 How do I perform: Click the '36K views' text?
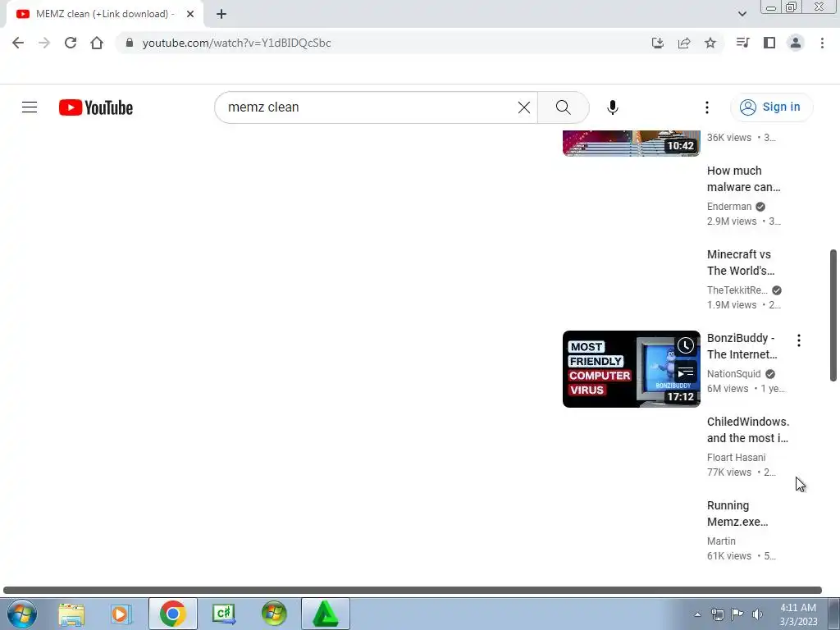tap(729, 138)
